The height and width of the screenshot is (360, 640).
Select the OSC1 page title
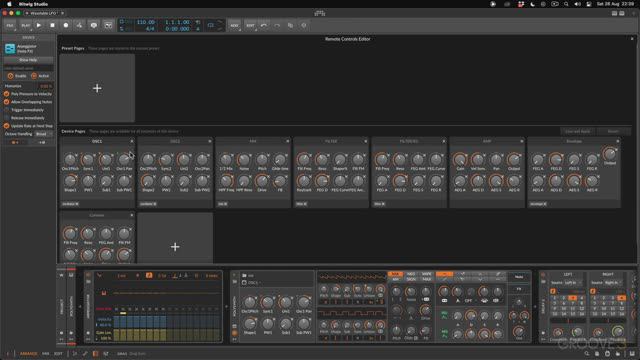coord(97,141)
